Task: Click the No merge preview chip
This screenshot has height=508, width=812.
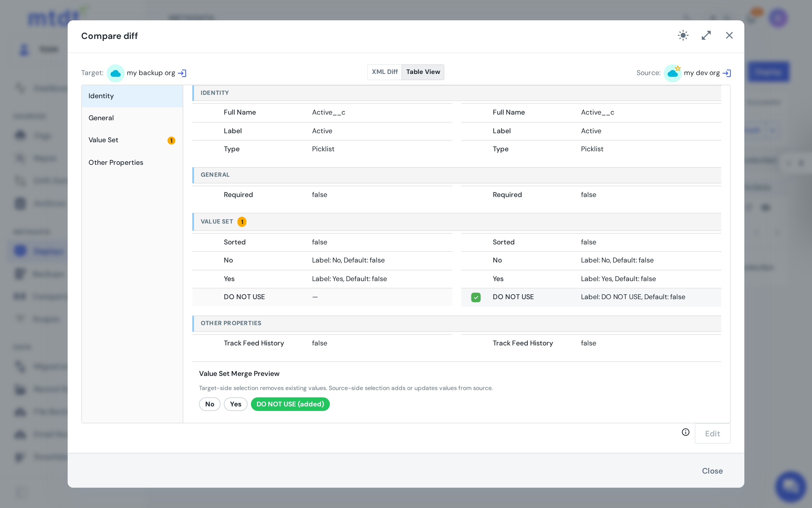Action: 210,404
